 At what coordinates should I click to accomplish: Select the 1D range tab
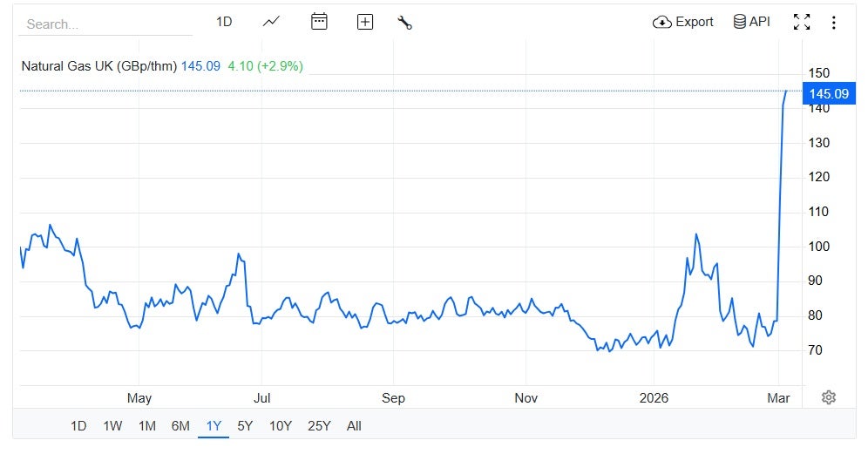(x=78, y=426)
